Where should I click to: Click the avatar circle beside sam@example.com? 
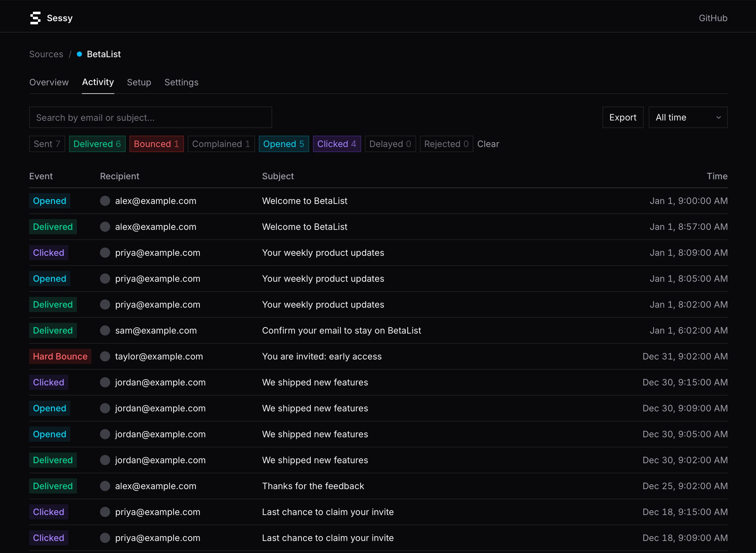(105, 330)
